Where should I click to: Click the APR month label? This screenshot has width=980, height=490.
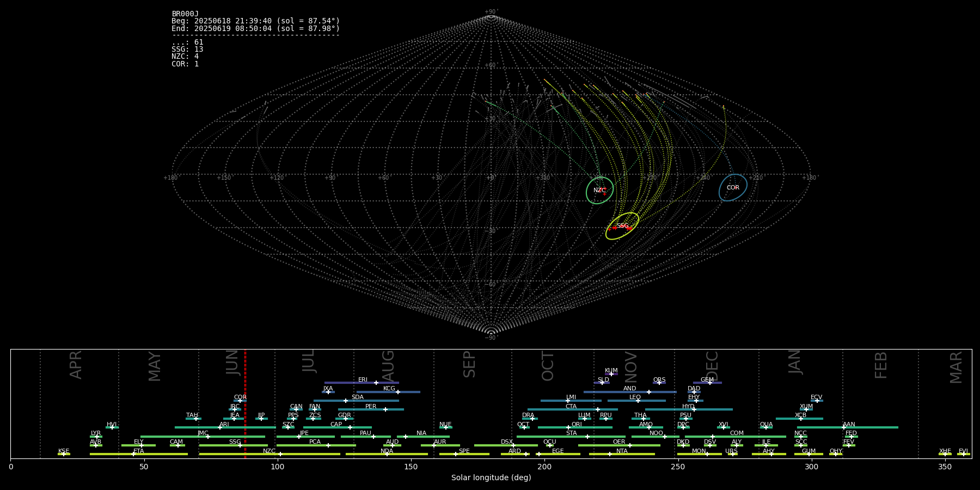coord(76,365)
